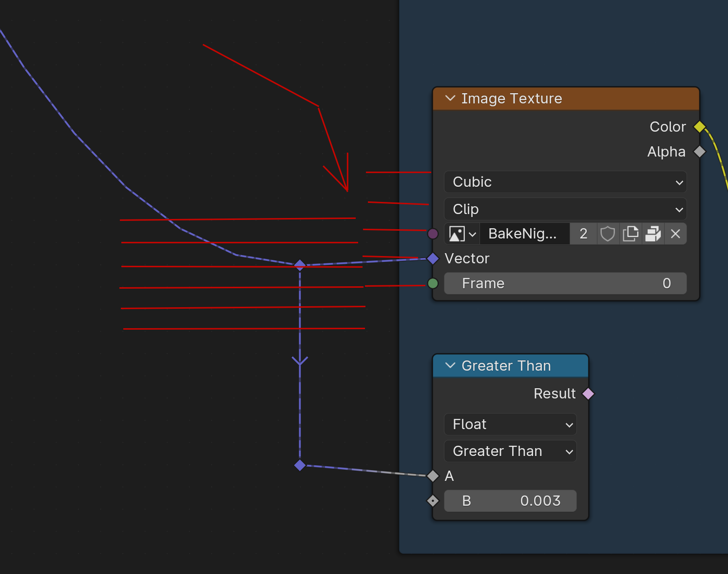Click the BakeNig image name field

[525, 234]
